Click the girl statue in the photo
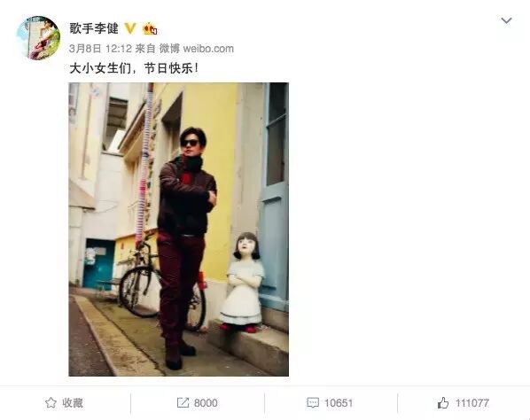This screenshot has height=420, width=530. (x=243, y=282)
